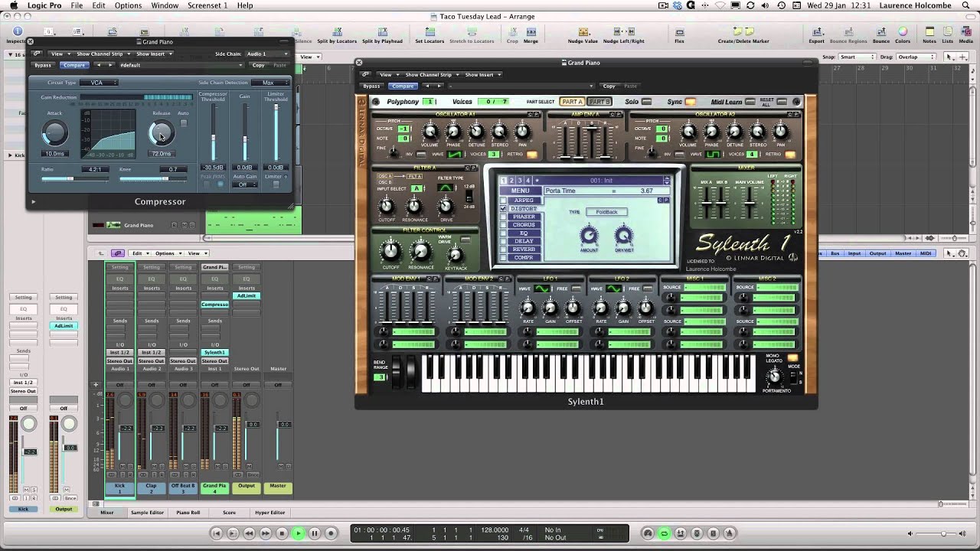This screenshot has width=980, height=551.
Task: Open the Options menu in menu bar
Action: 128,5
